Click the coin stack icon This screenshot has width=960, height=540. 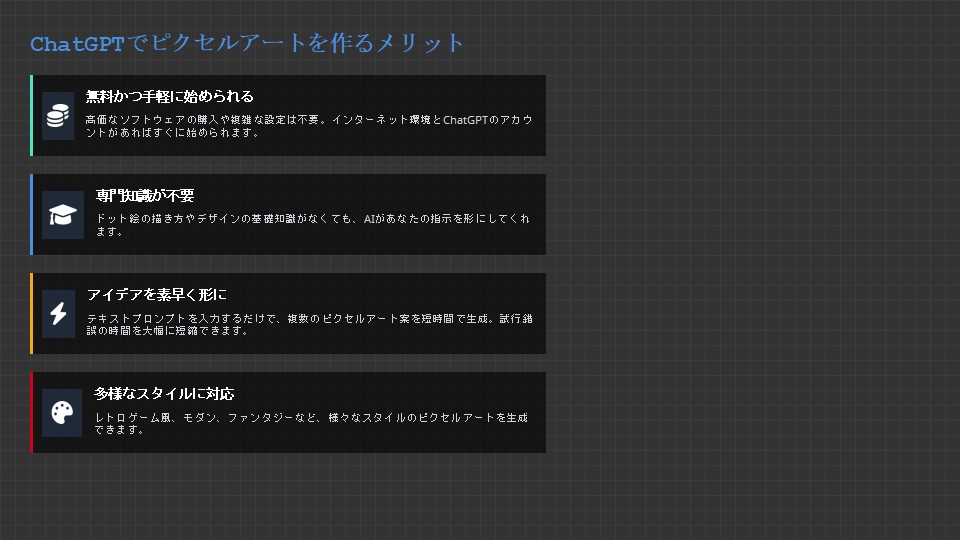[58, 116]
